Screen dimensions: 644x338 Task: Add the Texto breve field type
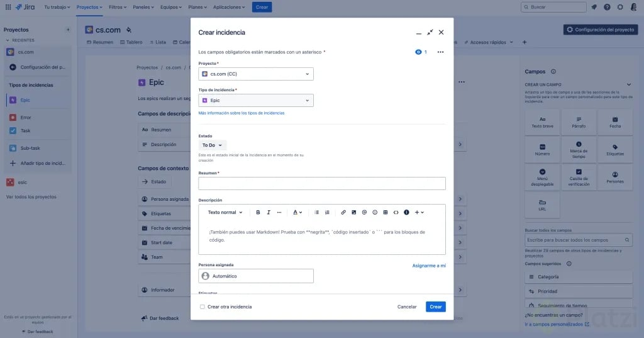(x=542, y=122)
